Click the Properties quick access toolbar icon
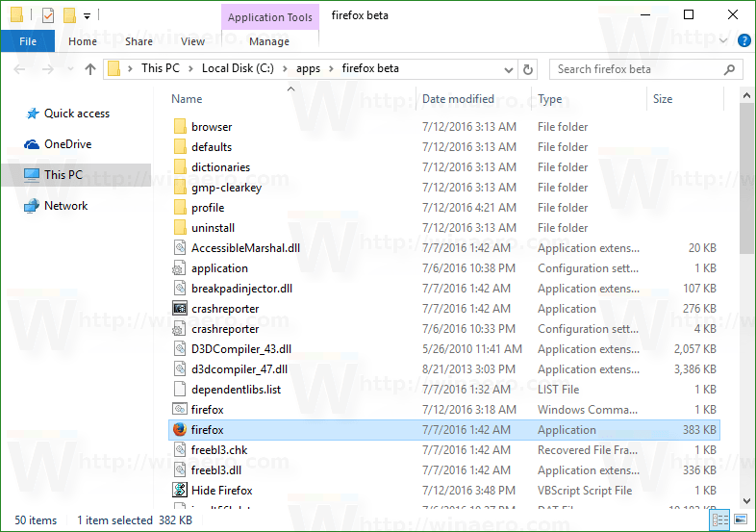756x532 pixels. (48, 15)
